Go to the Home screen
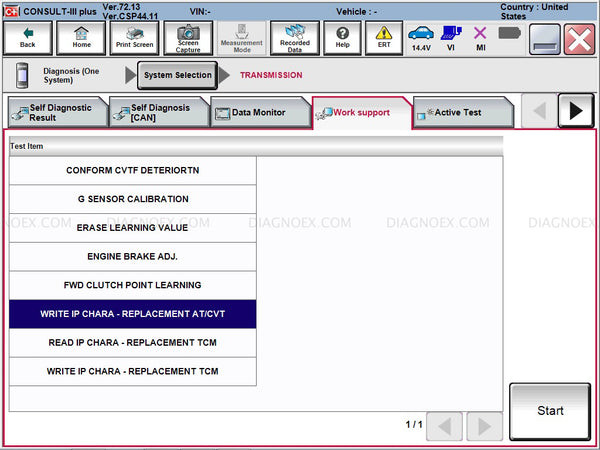This screenshot has width=600, height=450. pos(81,38)
